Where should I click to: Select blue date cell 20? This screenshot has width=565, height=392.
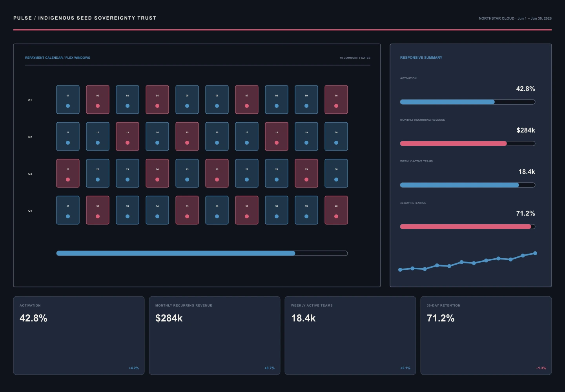coord(336,136)
